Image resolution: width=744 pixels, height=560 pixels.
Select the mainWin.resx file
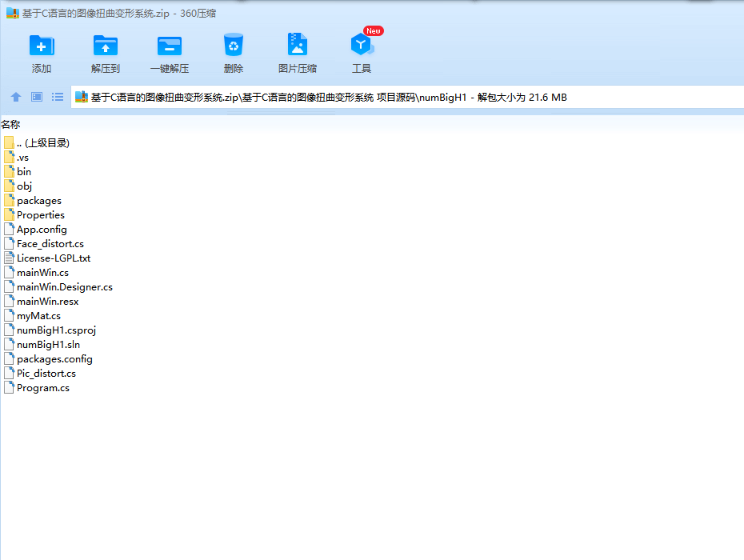[x=42, y=302]
